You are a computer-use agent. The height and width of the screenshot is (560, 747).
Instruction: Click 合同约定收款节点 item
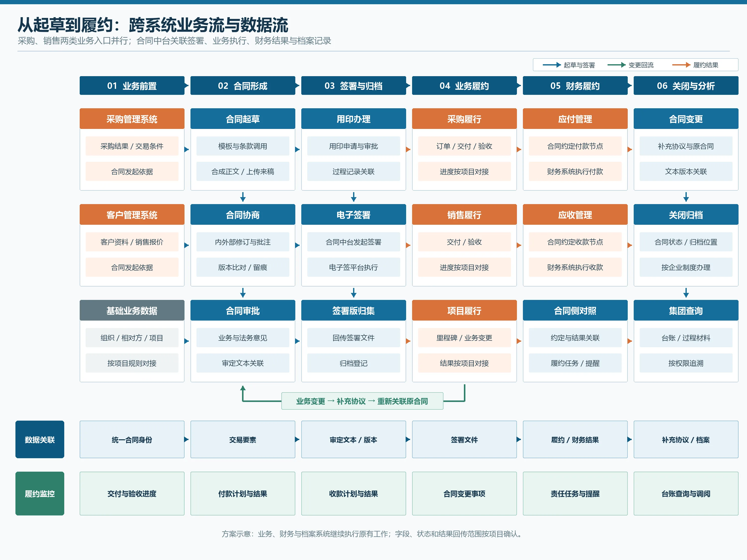575,242
